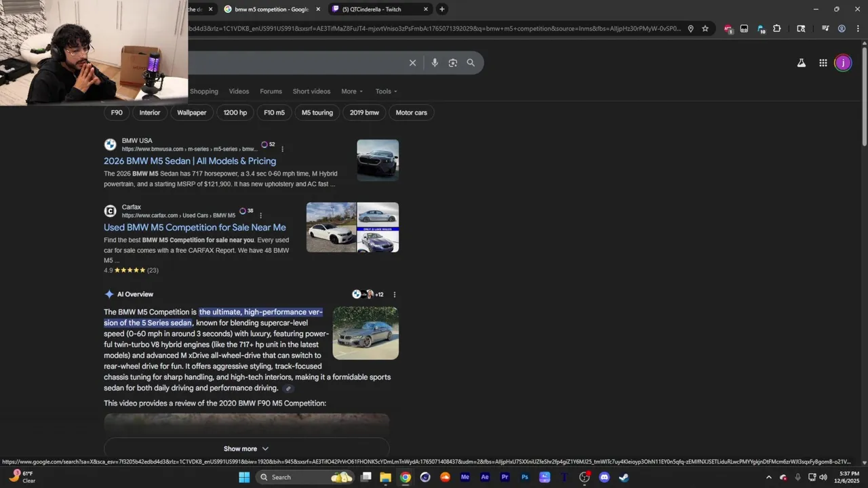Viewport: 868px width, 488px height.
Task: Switch to the Short videos tab
Action: [311, 91]
